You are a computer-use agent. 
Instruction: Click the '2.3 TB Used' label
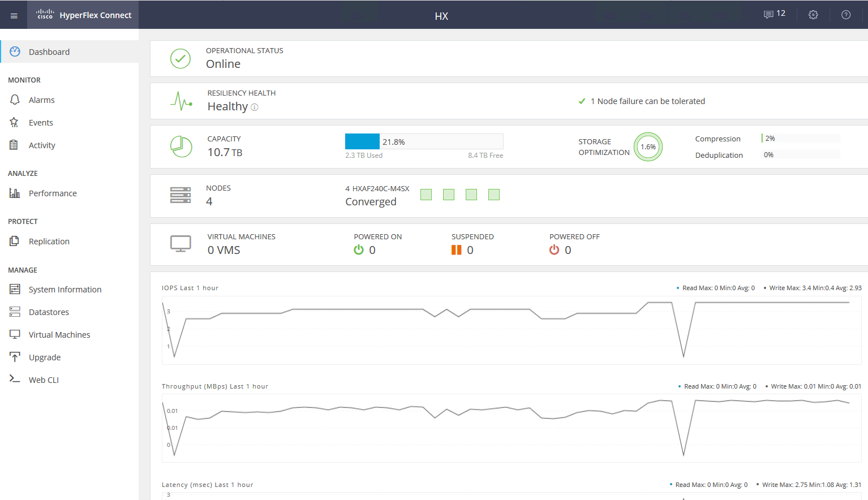tap(364, 156)
